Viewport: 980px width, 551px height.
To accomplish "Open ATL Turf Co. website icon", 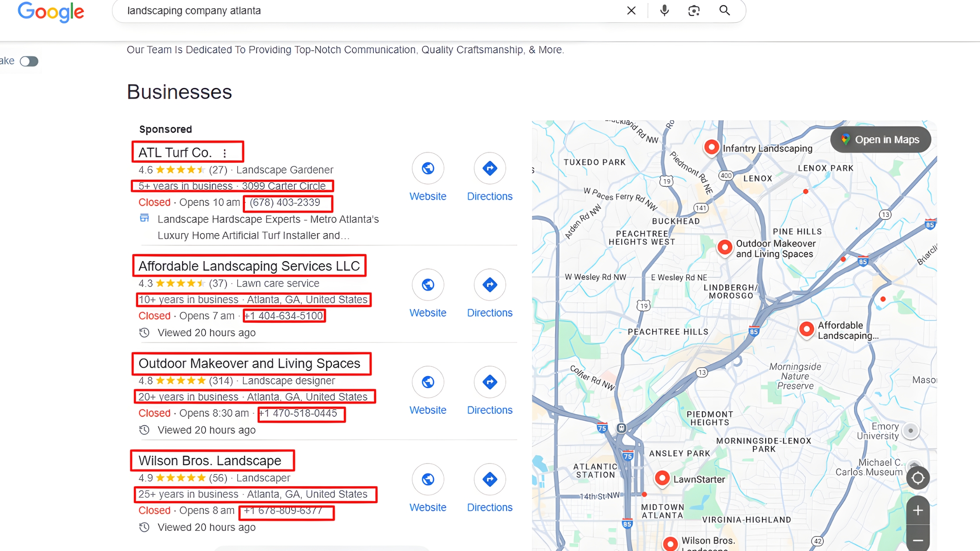I will pos(427,168).
